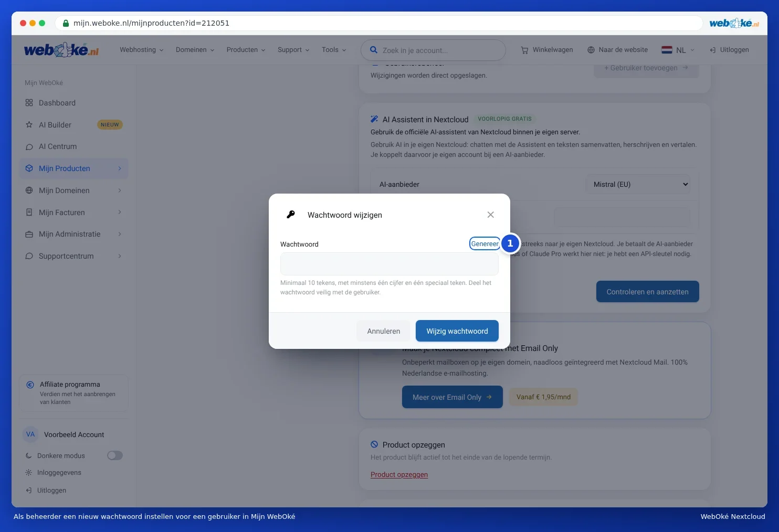
Task: Expand the Mijn Facturen chevron
Action: point(120,212)
